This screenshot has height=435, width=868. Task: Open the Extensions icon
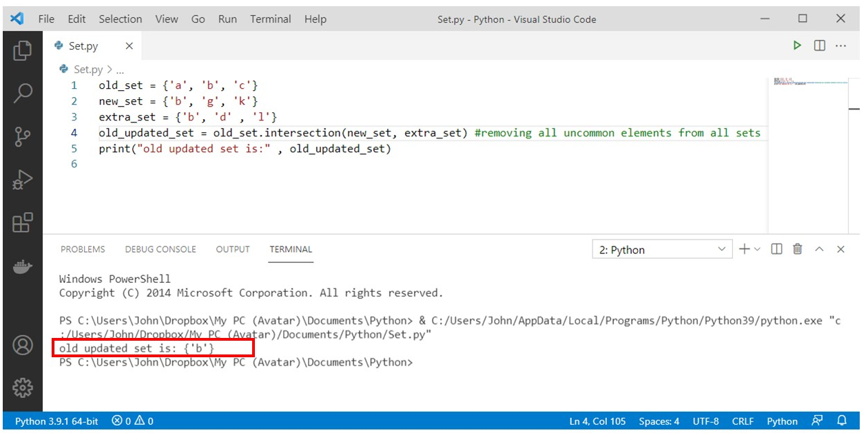[23, 223]
